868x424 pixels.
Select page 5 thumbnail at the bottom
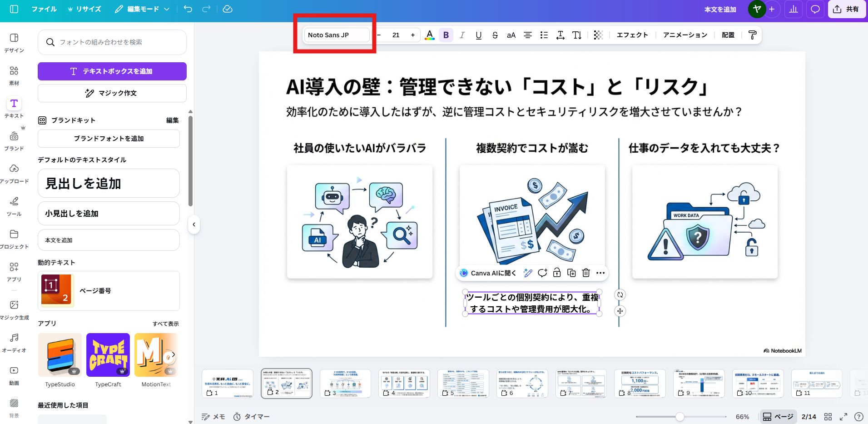[463, 383]
